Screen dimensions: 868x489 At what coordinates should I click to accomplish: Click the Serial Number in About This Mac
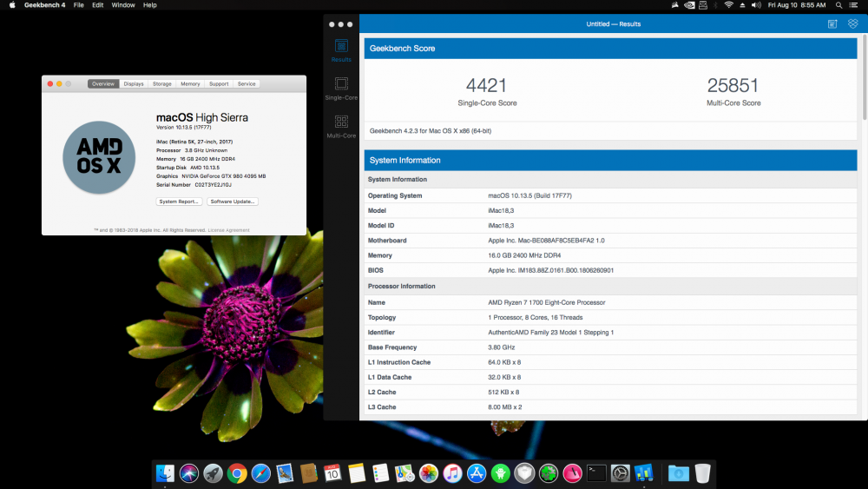click(x=194, y=185)
